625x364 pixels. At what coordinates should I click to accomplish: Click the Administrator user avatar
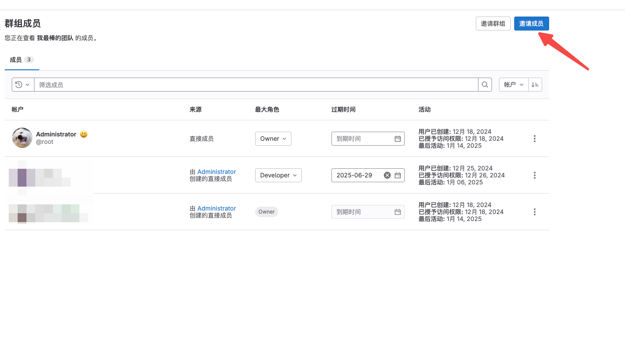coord(22,138)
